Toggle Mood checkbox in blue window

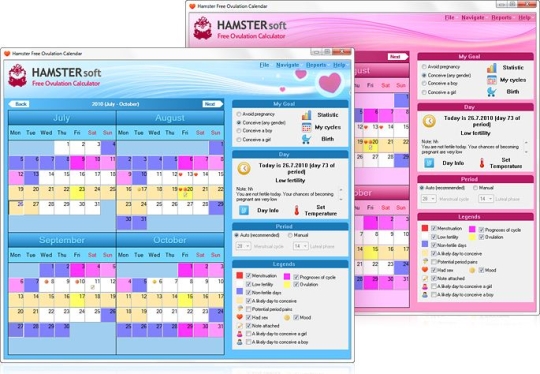[x=296, y=318]
